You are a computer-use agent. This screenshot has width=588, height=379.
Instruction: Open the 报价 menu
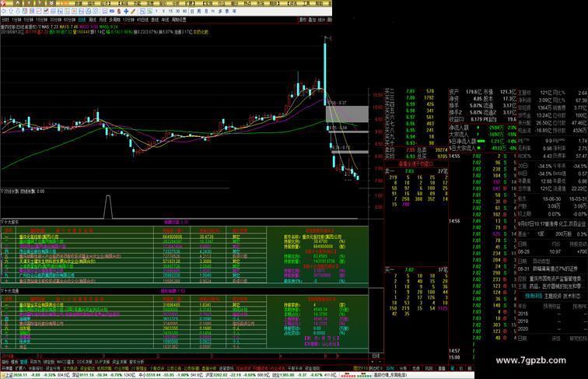tap(162, 3)
